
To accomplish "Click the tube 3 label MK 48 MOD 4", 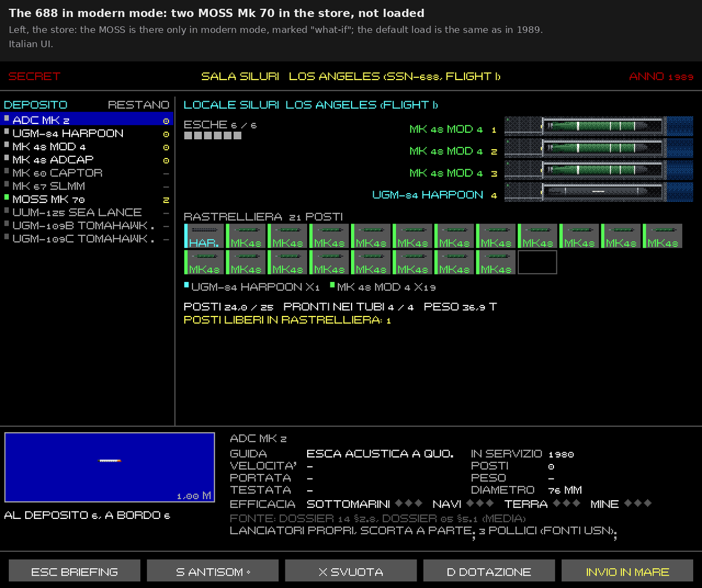I will click(x=446, y=173).
